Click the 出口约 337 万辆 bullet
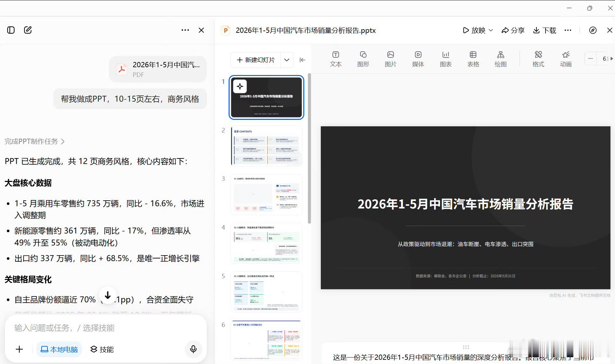The width and height of the screenshot is (615, 364). pyautogui.click(x=107, y=258)
